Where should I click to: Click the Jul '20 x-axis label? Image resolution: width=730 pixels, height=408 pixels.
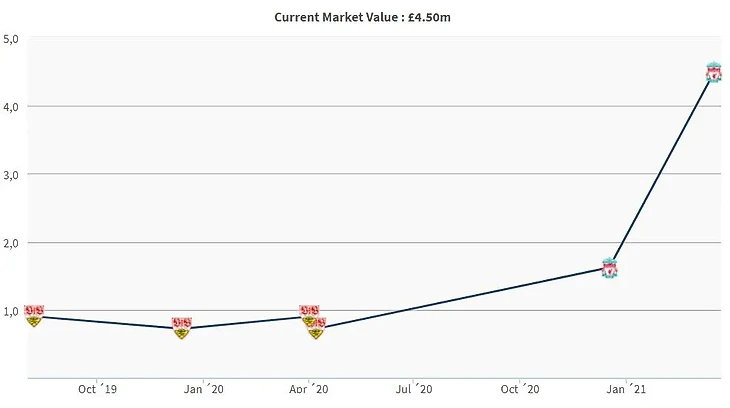pos(413,390)
